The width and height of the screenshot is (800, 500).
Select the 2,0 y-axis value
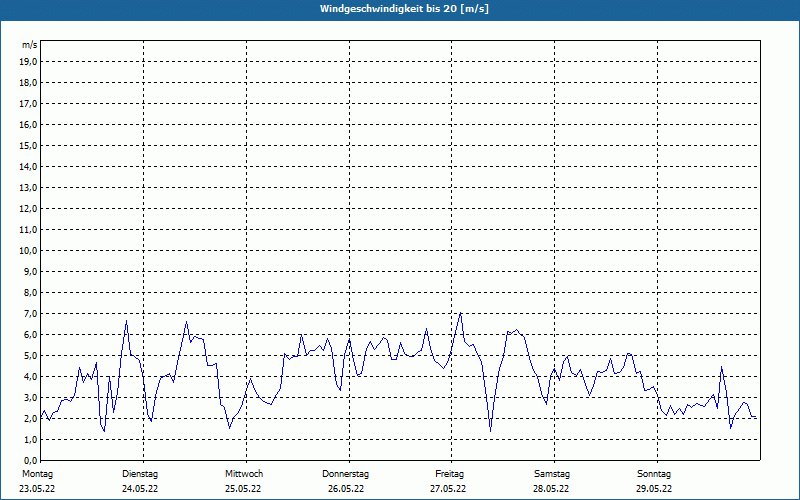30,418
